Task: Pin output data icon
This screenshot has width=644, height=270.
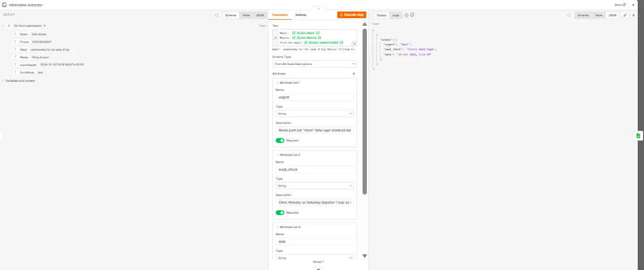Action: point(634,15)
